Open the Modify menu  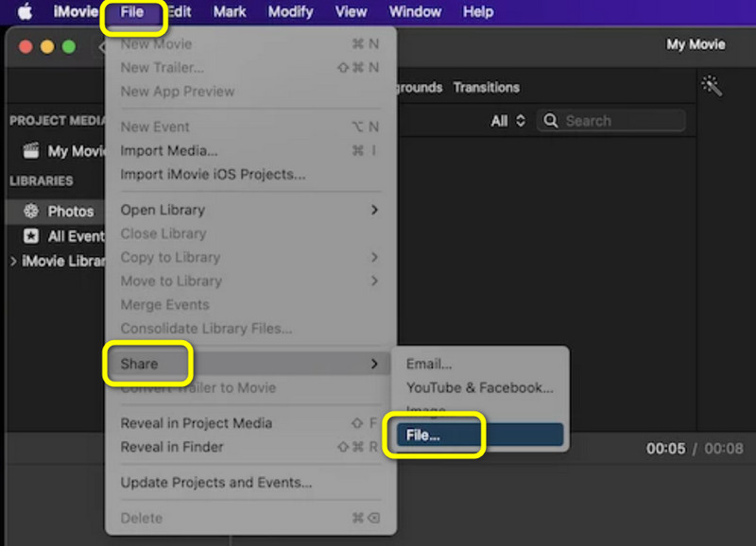pos(290,11)
